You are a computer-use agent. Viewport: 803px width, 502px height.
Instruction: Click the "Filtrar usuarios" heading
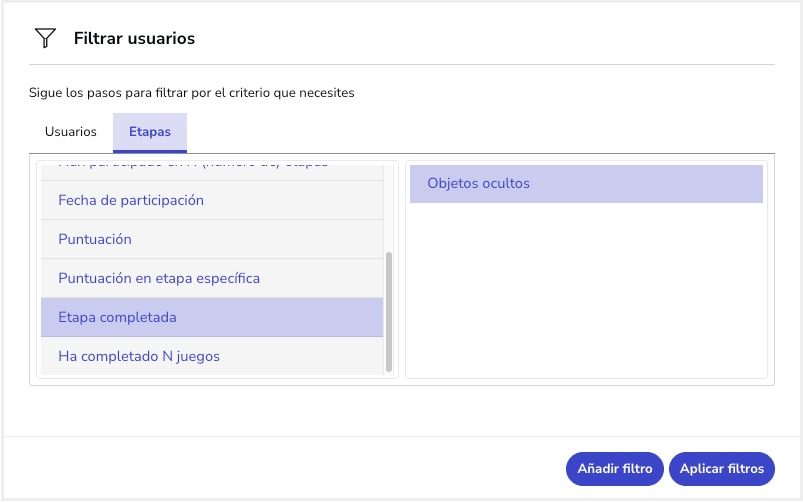[134, 39]
